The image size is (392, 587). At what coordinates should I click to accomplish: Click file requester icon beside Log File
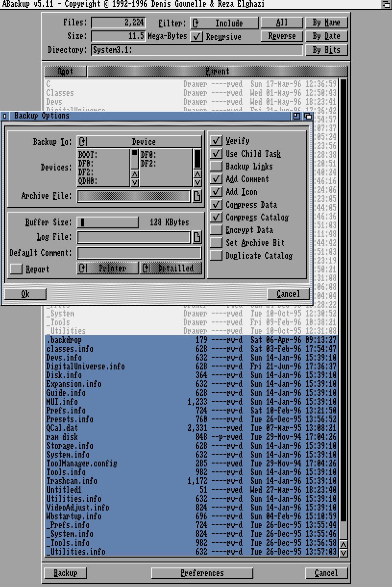click(196, 237)
